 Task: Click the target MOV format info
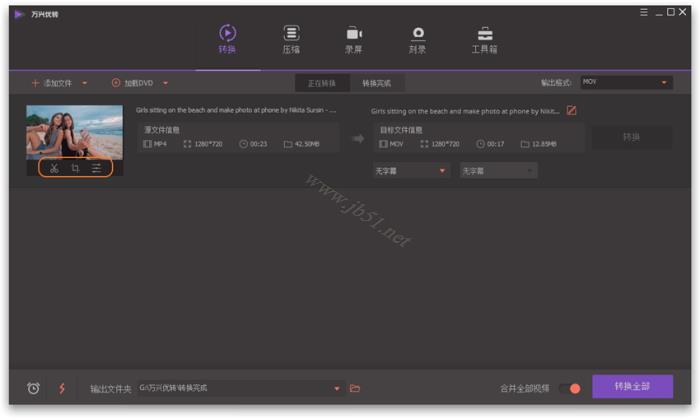(391, 144)
